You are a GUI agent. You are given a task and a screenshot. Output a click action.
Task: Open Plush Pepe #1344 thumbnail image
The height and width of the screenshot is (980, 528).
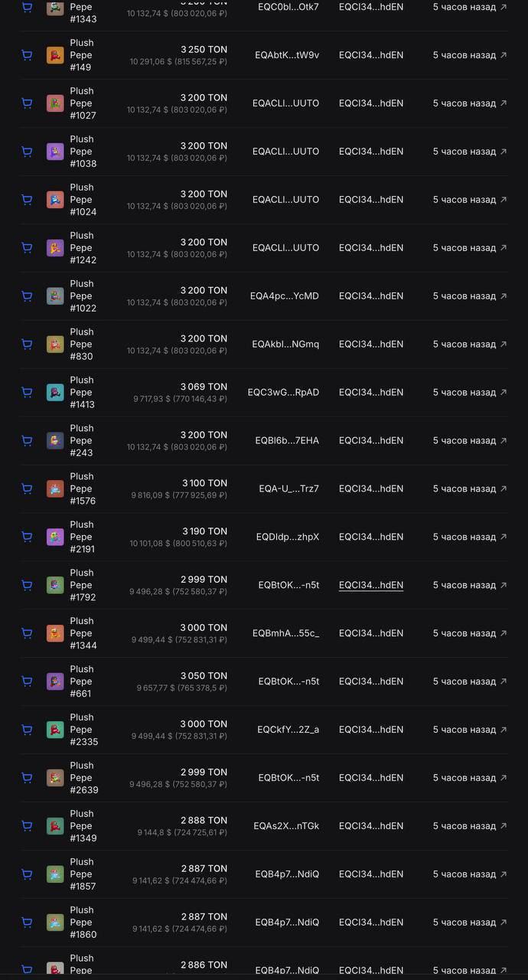tap(55, 634)
